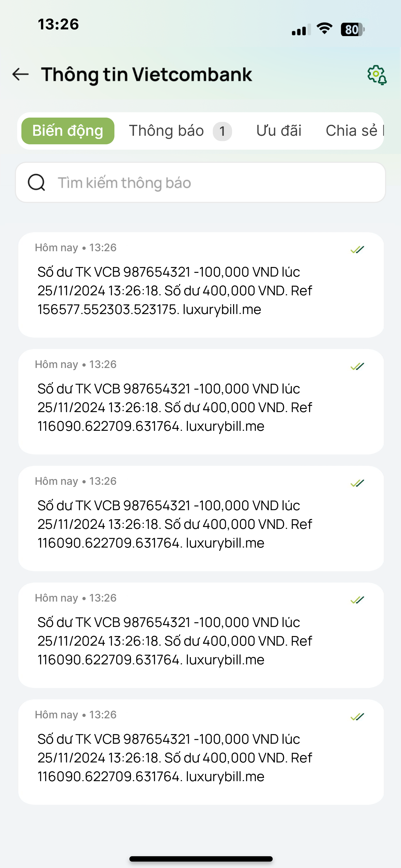Open the second balance change notification
This screenshot has height=868, width=401.
(x=201, y=402)
